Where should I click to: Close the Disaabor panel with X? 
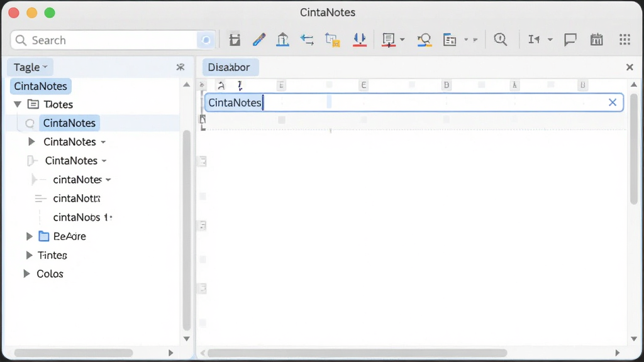pyautogui.click(x=629, y=67)
